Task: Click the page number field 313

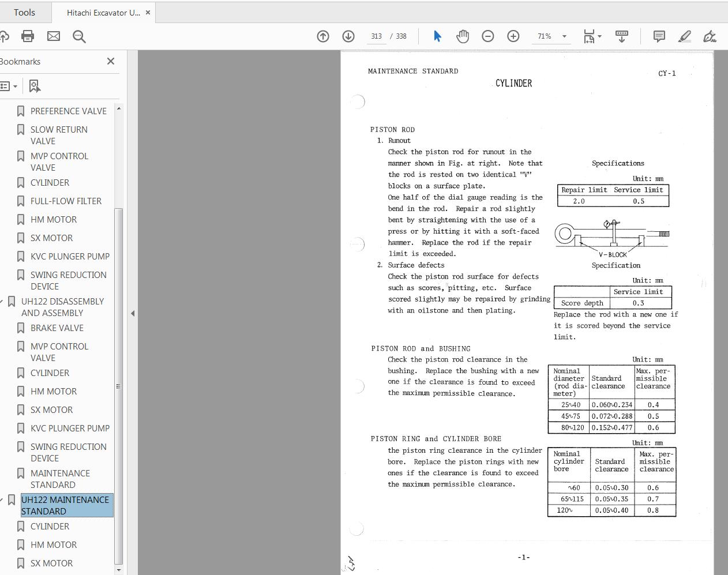Action: pos(376,36)
